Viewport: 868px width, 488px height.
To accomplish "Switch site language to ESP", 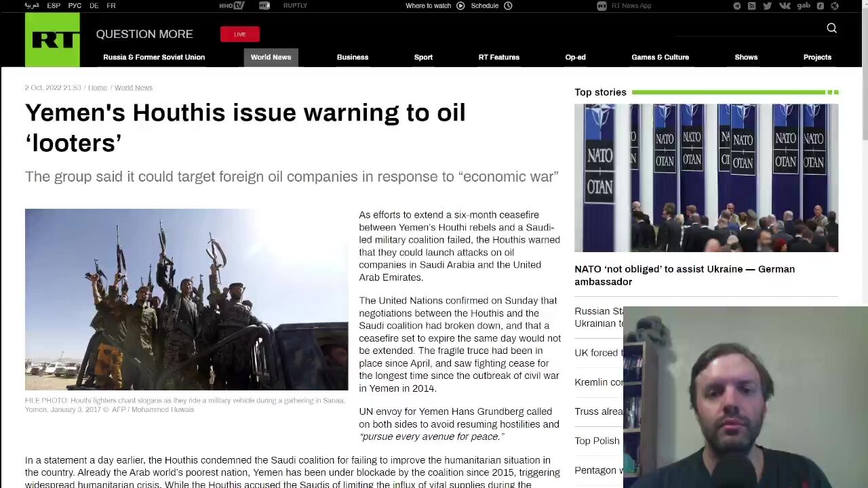I will (54, 5).
